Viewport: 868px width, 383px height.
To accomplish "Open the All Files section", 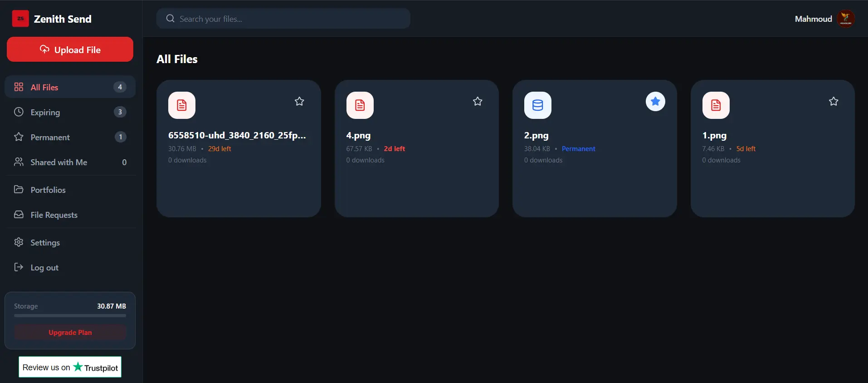I will tap(70, 87).
